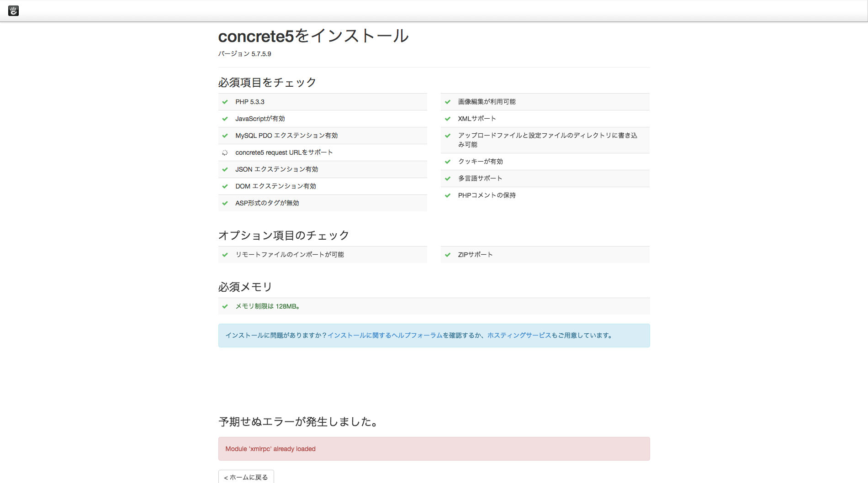Select the concrete5 request URLをサポート text
The image size is (868, 483).
click(x=284, y=152)
